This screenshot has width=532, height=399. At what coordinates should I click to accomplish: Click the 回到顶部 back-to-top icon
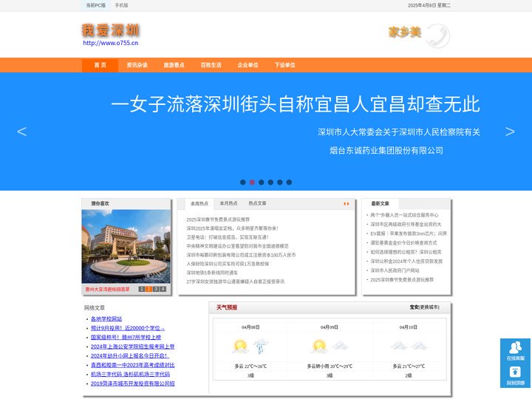(516, 375)
